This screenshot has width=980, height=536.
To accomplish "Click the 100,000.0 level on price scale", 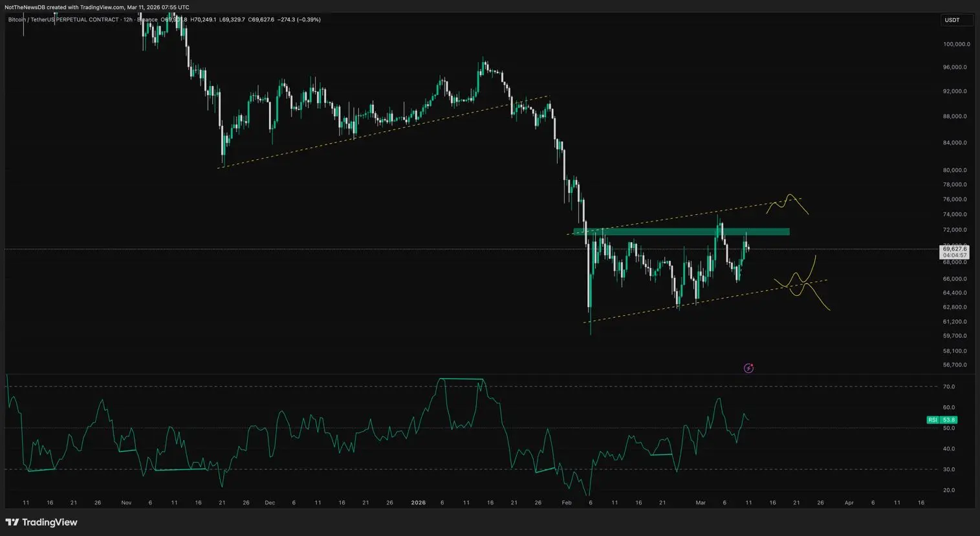I will (955, 44).
